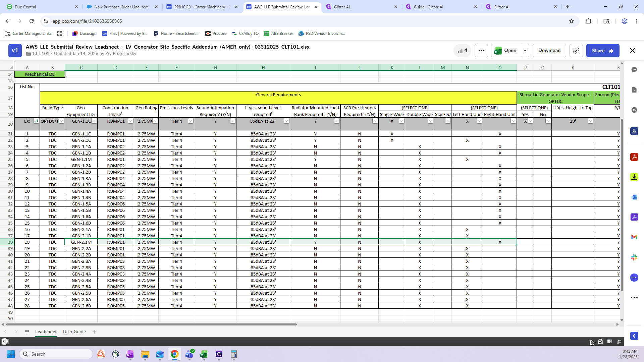Open the comments panel in the right sidebar
Image resolution: width=644 pixels, height=362 pixels.
[634, 70]
